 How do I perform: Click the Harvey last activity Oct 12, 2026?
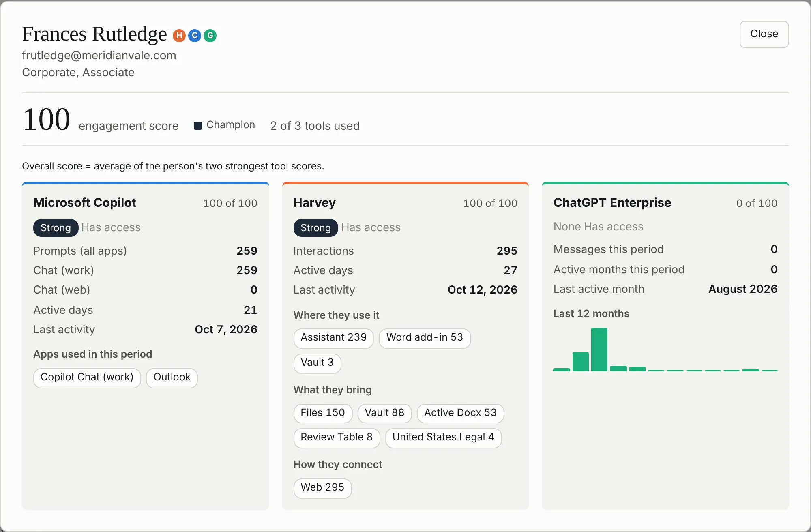click(483, 290)
